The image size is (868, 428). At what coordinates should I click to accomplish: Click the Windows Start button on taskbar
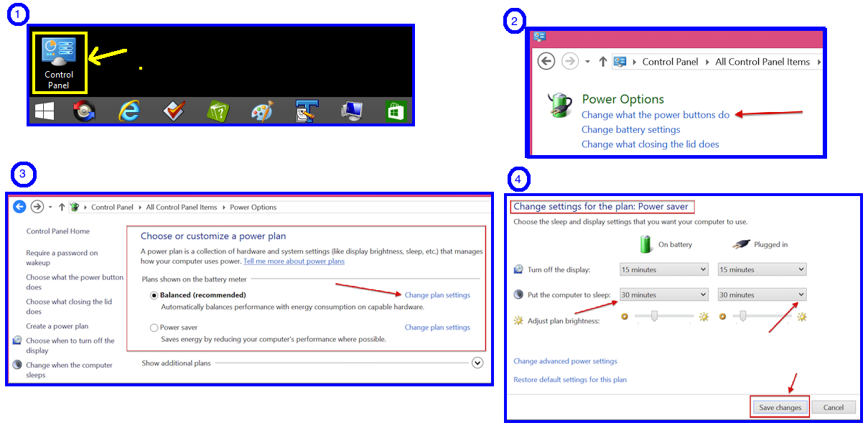[x=45, y=111]
